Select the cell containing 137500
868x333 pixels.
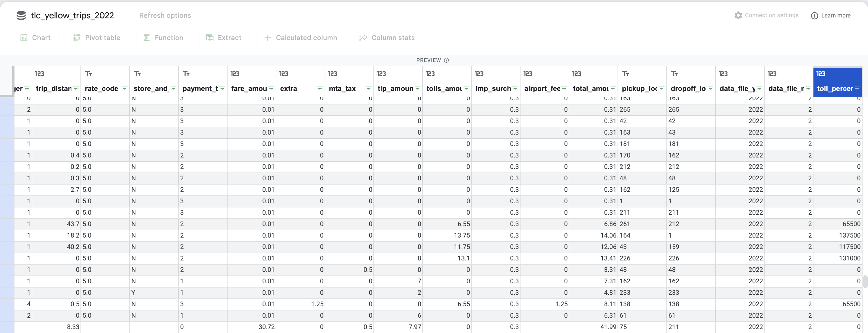pos(849,235)
